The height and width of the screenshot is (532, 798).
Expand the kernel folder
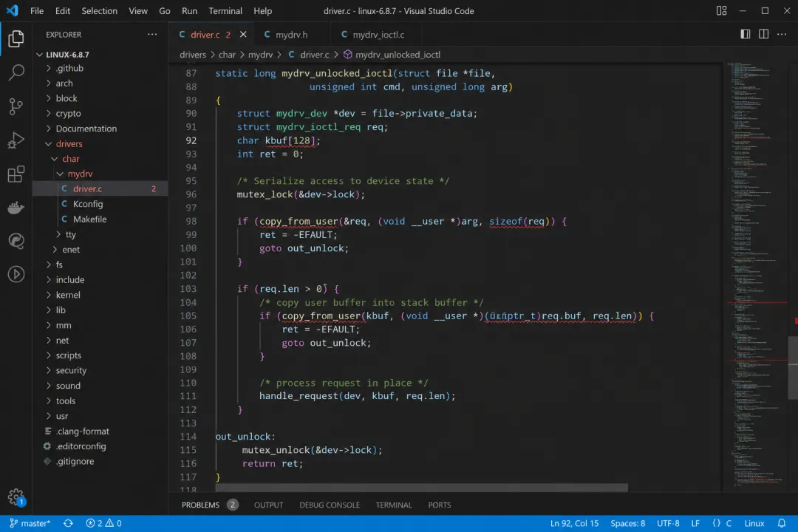(100, 295)
